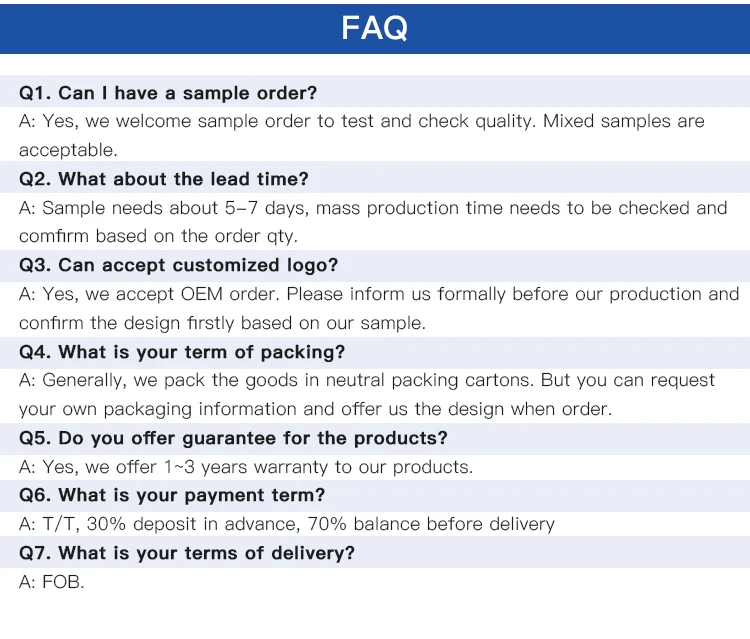Click Q5 guarantee for products question
Screen dimensions: 750x639
tap(233, 438)
